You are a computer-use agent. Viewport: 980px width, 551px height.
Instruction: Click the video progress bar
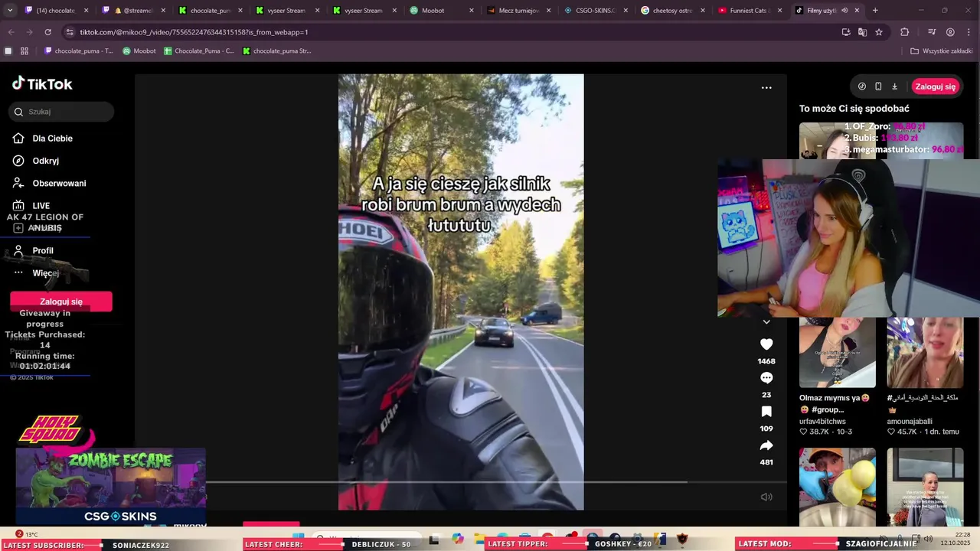click(x=496, y=482)
